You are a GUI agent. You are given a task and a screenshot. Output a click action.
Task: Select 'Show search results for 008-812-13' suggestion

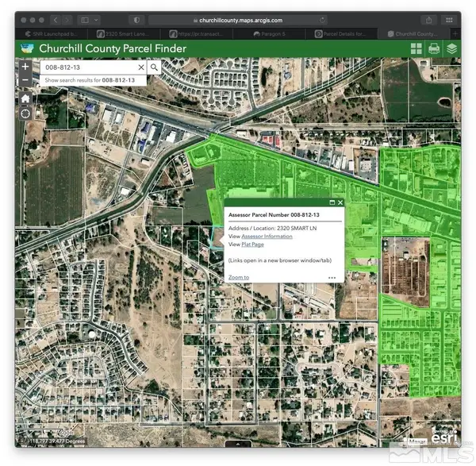click(87, 81)
